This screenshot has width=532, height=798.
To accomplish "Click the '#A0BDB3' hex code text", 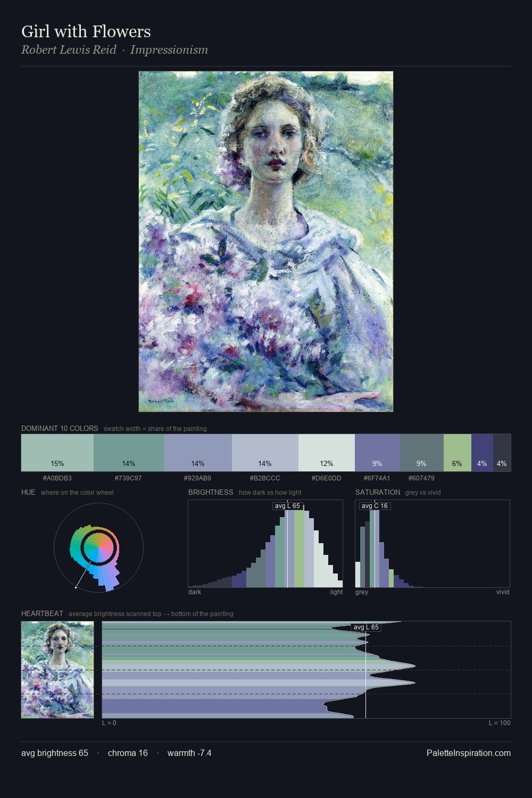I will (x=57, y=478).
